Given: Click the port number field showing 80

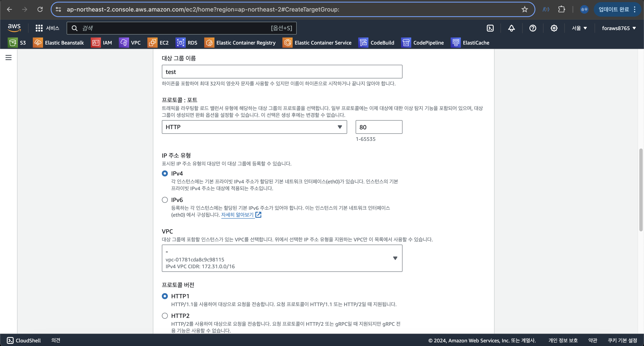Looking at the screenshot, I should coord(378,127).
